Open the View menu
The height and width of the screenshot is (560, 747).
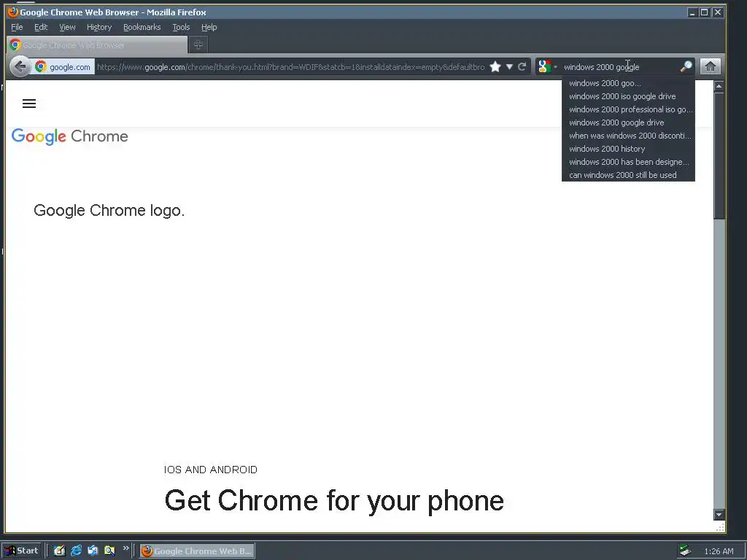click(67, 27)
